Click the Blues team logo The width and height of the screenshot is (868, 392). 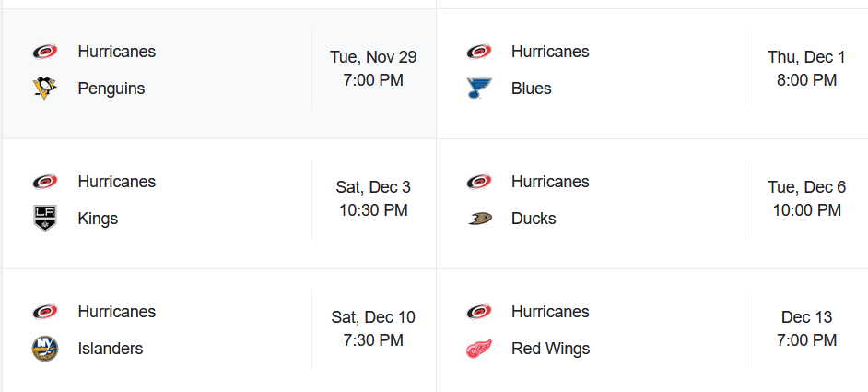[478, 89]
